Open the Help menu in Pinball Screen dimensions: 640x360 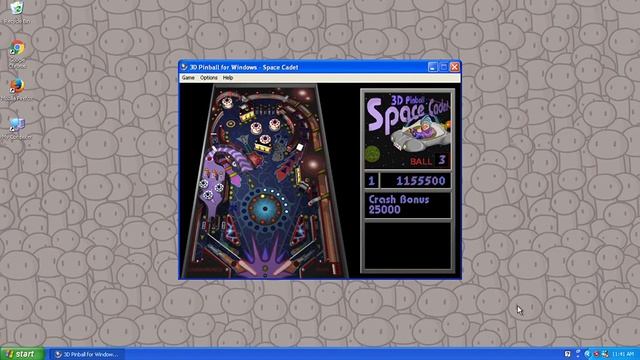228,78
